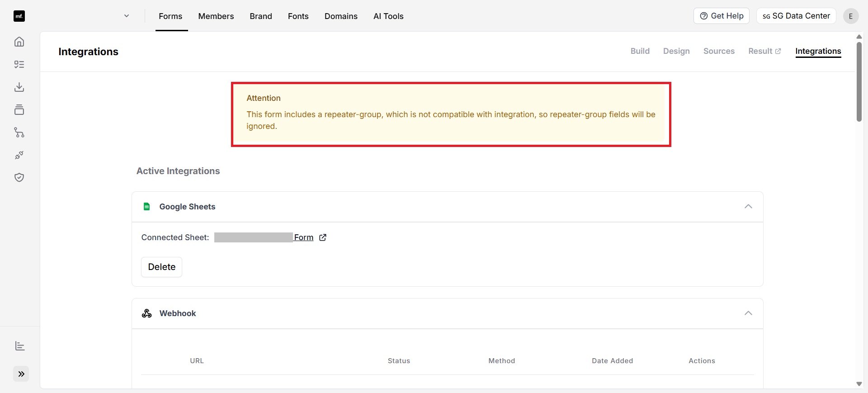Open workspace dropdown chevron in header
868x393 pixels.
pos(127,16)
